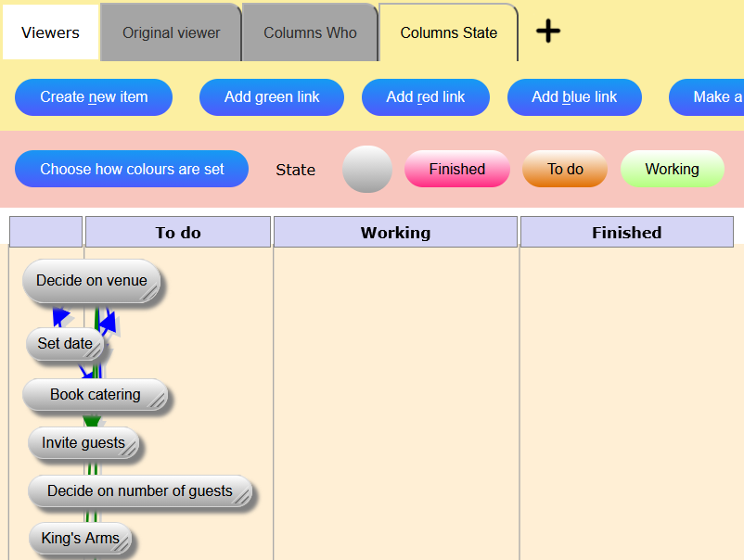The image size is (744, 560).
Task: Click the To do column header
Action: point(178,233)
